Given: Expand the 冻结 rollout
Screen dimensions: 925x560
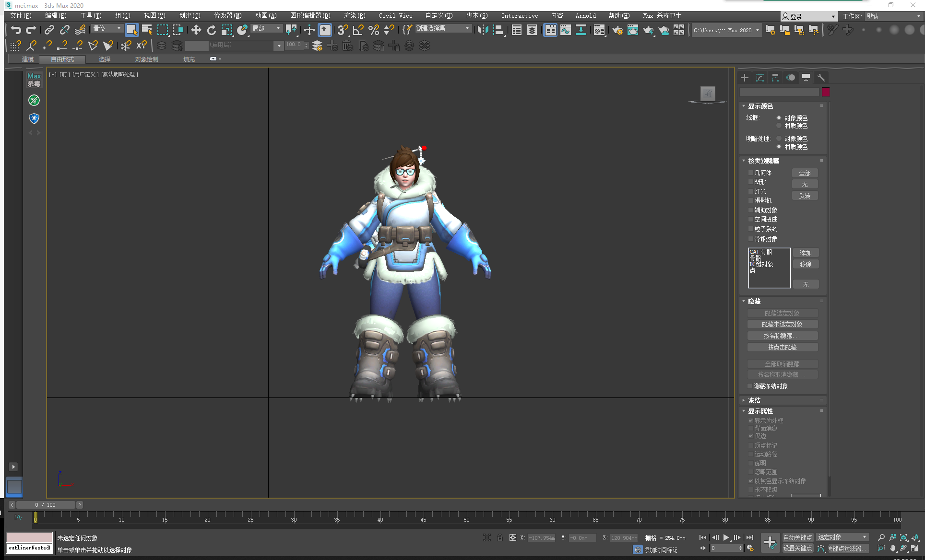Looking at the screenshot, I should pyautogui.click(x=754, y=400).
